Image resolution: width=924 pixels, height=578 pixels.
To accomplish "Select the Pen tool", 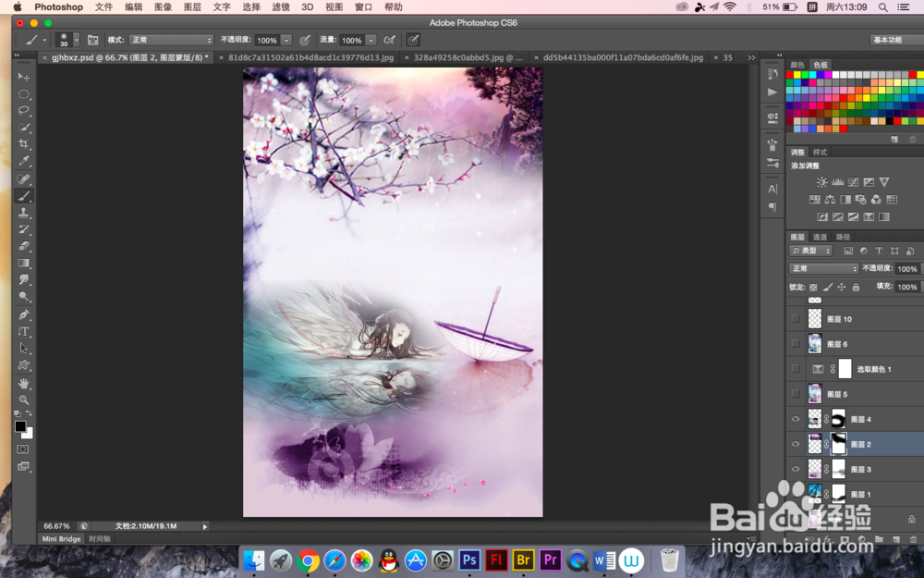I will (24, 315).
